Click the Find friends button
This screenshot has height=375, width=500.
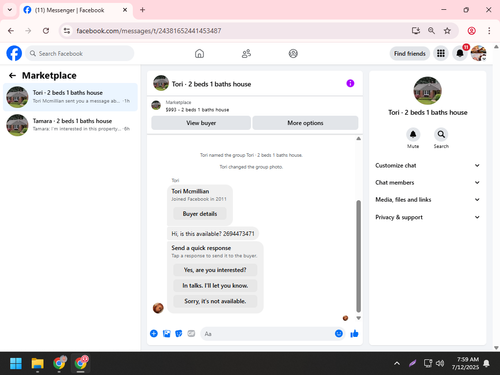tap(410, 53)
